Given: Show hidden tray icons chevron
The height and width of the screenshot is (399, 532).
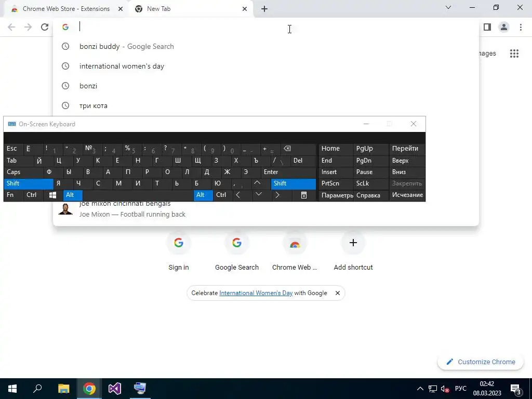Looking at the screenshot, I should tap(420, 389).
